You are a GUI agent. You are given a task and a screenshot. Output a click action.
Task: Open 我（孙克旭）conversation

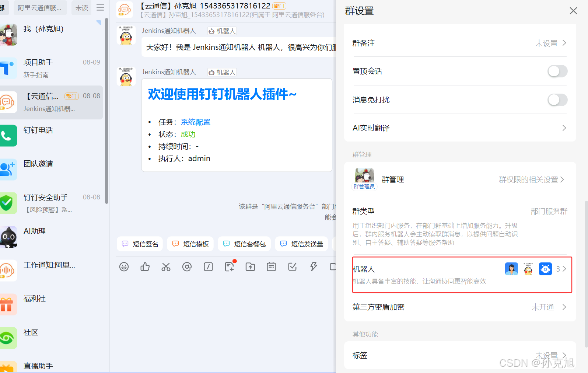(52, 35)
